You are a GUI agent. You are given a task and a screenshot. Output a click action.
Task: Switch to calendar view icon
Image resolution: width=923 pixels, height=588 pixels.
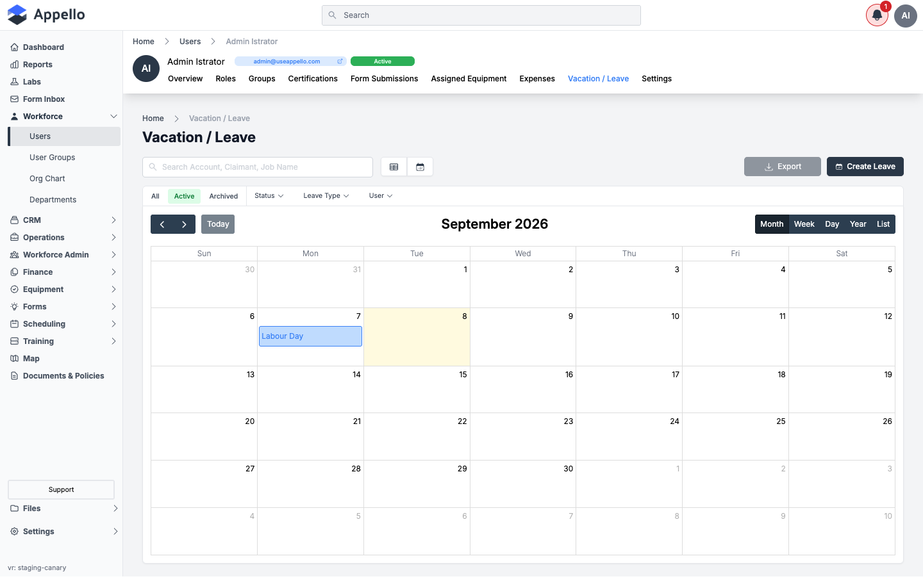(420, 167)
